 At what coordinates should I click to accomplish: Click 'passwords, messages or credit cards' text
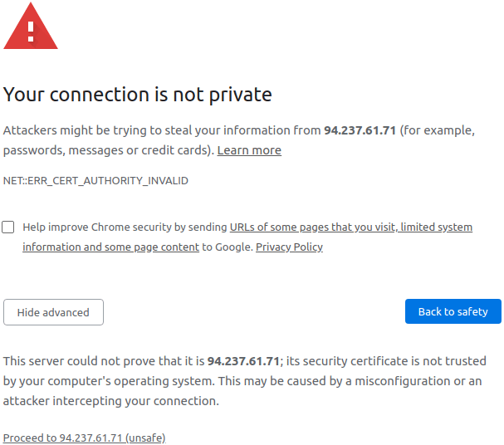point(108,150)
